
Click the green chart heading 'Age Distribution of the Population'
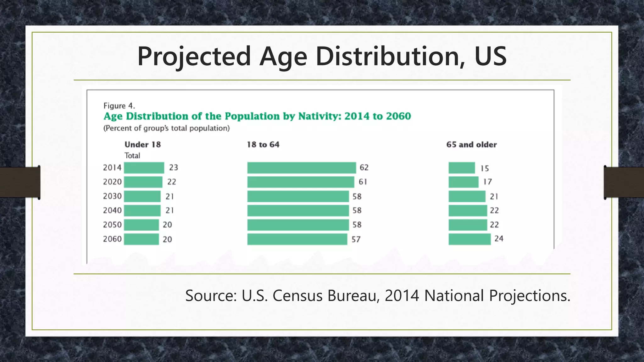coord(257,116)
